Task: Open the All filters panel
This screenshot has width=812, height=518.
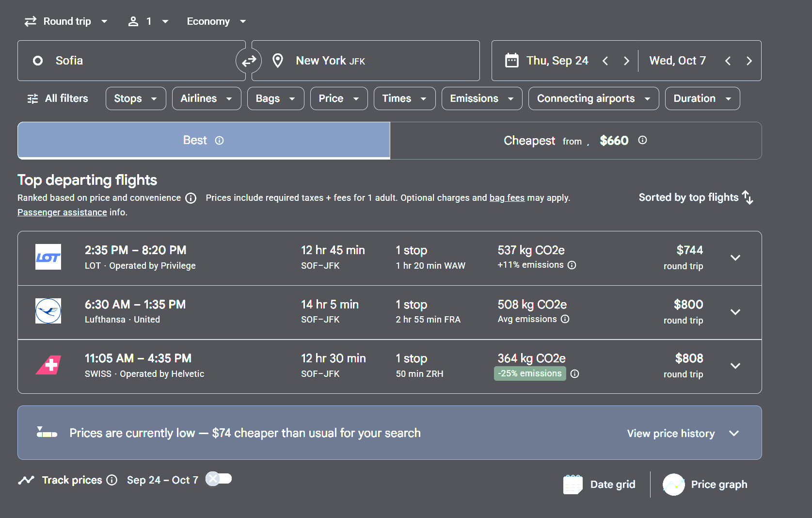Action: tap(58, 98)
